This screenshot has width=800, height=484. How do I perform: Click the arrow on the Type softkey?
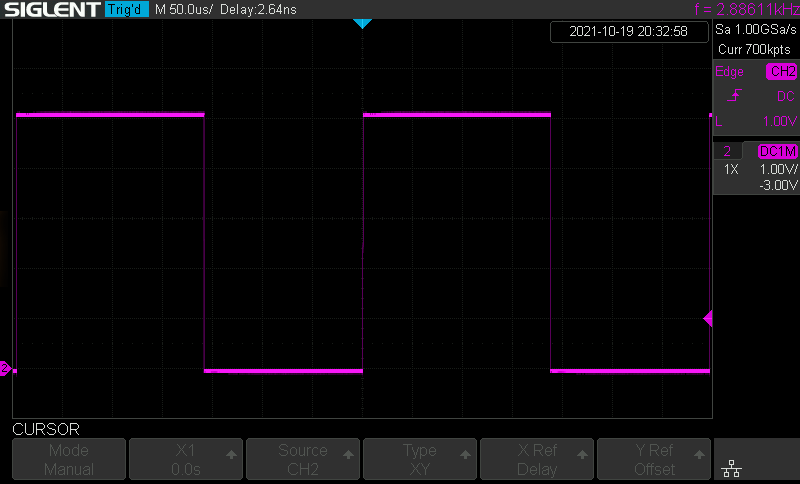(465, 454)
